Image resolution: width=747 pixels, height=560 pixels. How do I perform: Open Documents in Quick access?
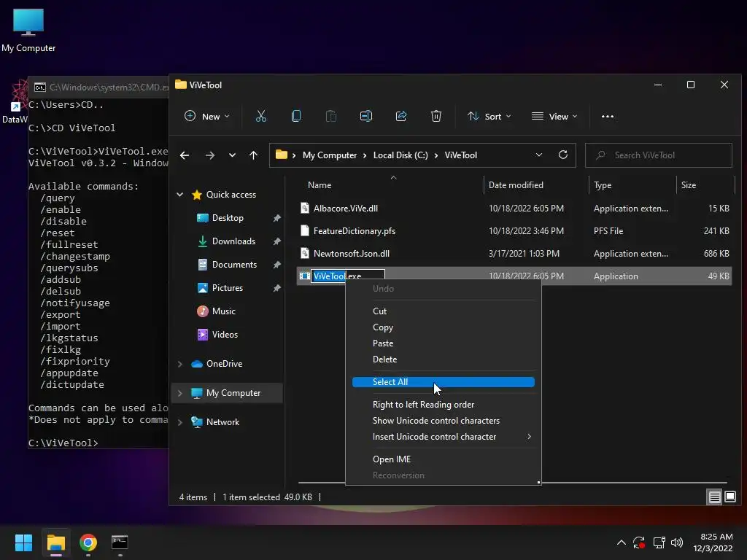click(234, 265)
